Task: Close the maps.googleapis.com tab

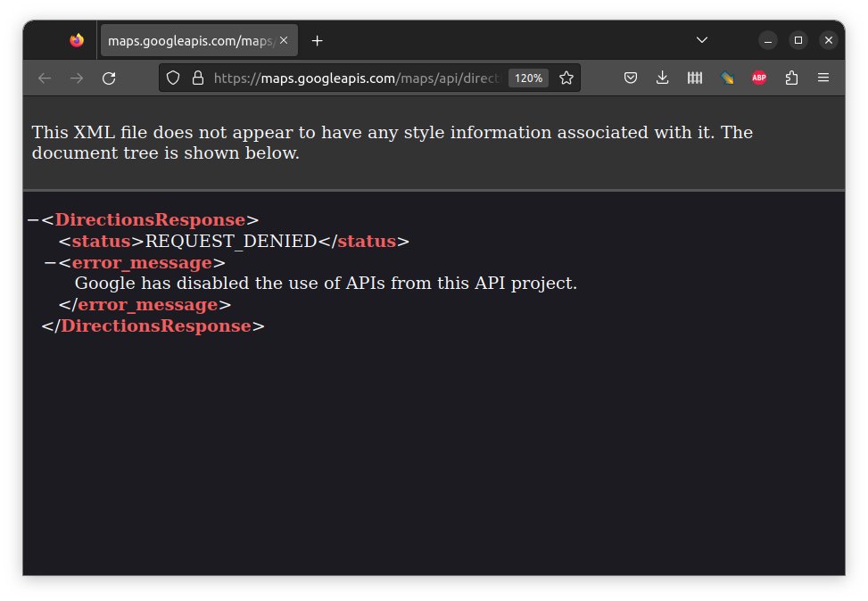Action: click(284, 40)
